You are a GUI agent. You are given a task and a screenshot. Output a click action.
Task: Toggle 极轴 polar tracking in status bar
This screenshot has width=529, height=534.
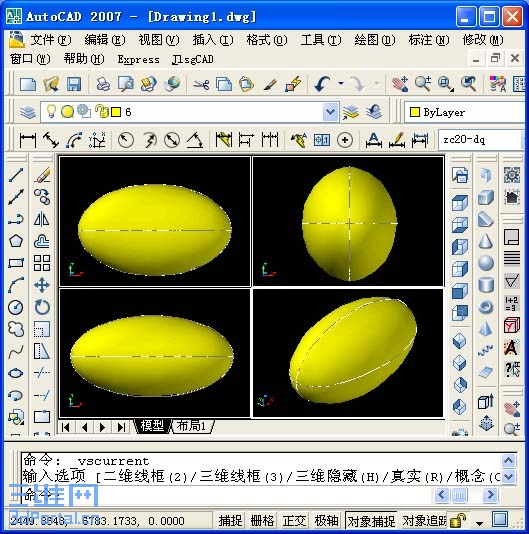[326, 521]
